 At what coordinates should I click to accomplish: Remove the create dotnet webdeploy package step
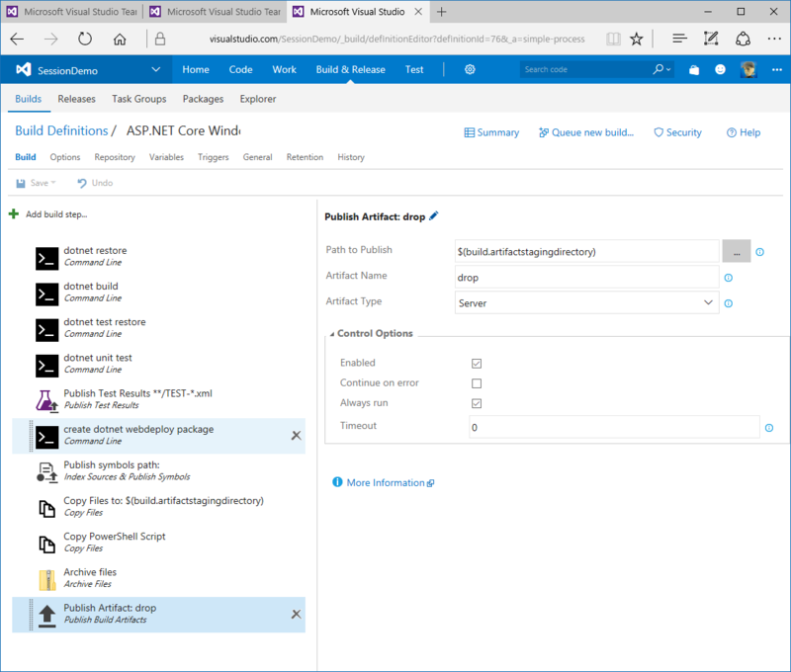[296, 436]
